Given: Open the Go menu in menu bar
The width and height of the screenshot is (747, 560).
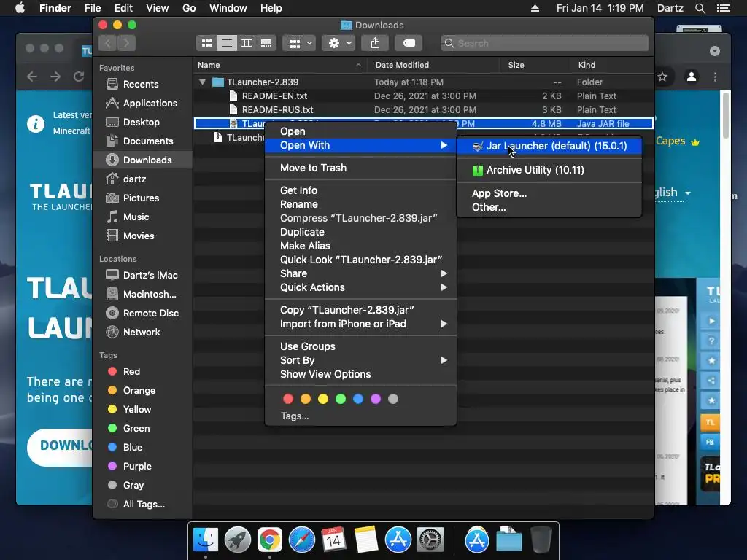Looking at the screenshot, I should 189,8.
